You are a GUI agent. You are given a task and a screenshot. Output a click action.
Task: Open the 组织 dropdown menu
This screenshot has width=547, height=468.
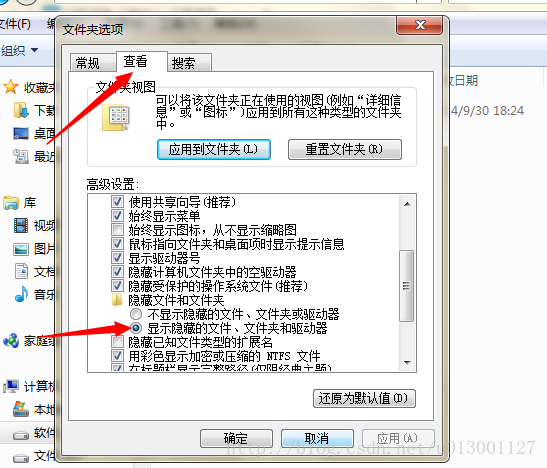(x=19, y=51)
